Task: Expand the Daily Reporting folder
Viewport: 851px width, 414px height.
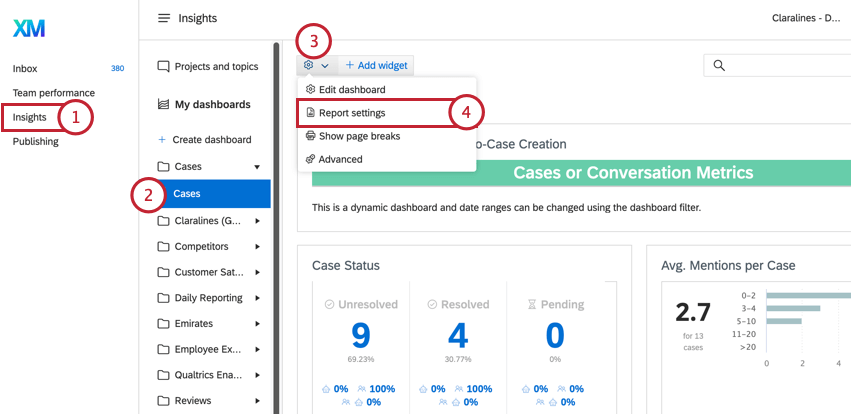Action: 257,298
